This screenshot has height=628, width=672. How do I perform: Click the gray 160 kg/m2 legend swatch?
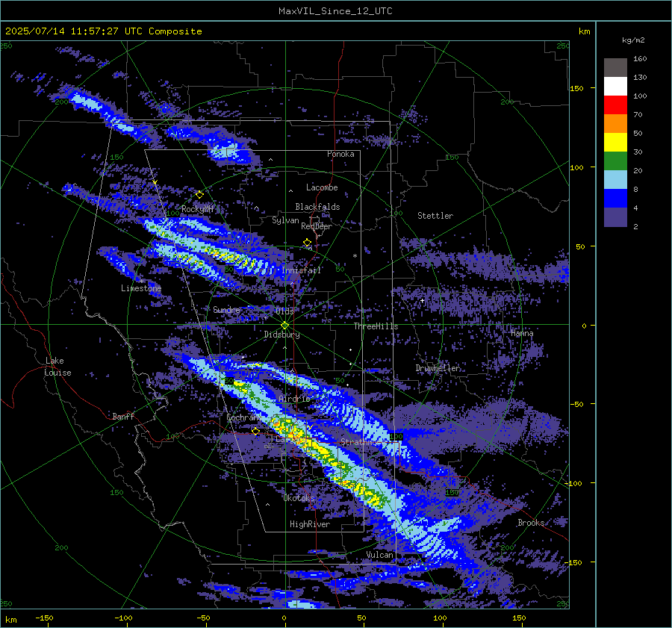pos(615,68)
